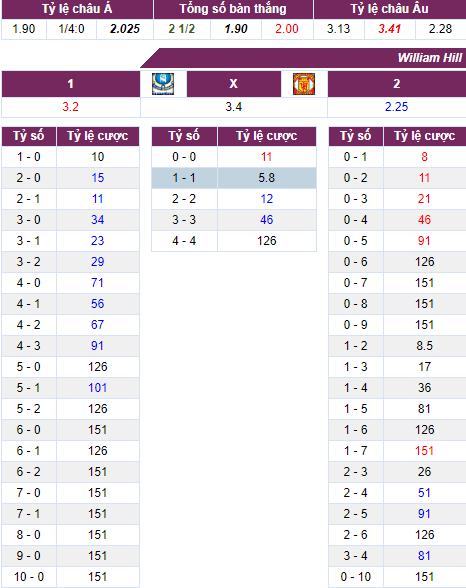Click draw odds 3.4
The width and height of the screenshot is (466, 588).
234,107
